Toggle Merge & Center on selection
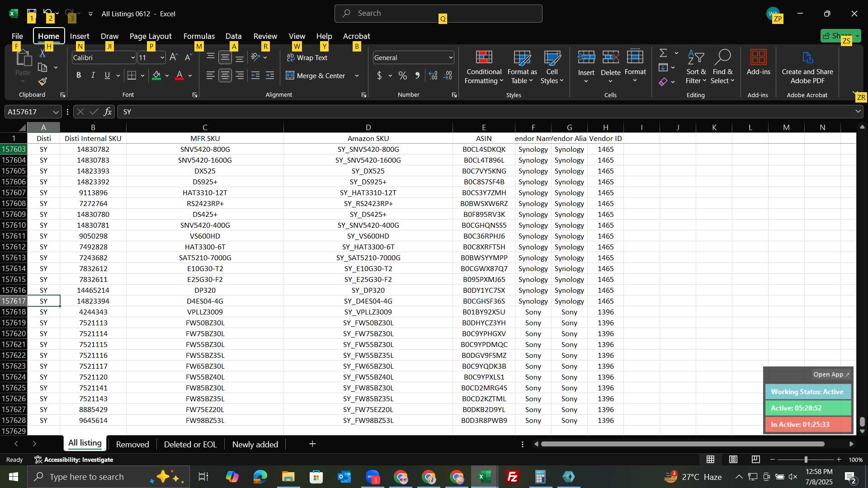This screenshot has width=868, height=488. pos(316,75)
